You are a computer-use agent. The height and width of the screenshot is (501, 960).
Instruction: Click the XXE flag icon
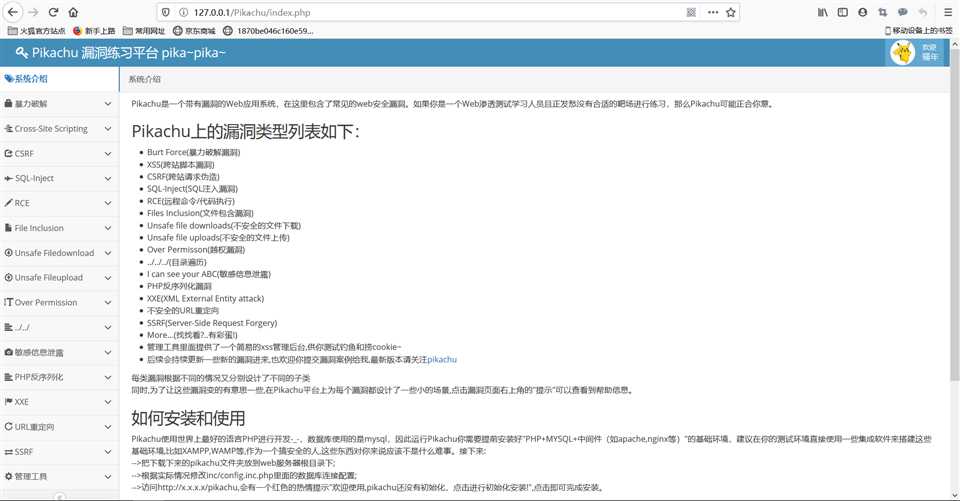(8, 402)
